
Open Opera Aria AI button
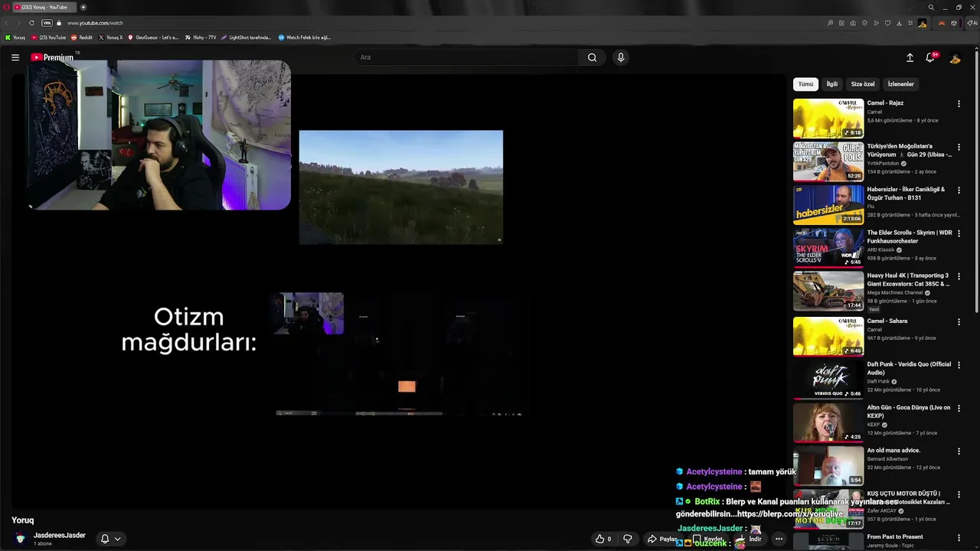pos(972,23)
